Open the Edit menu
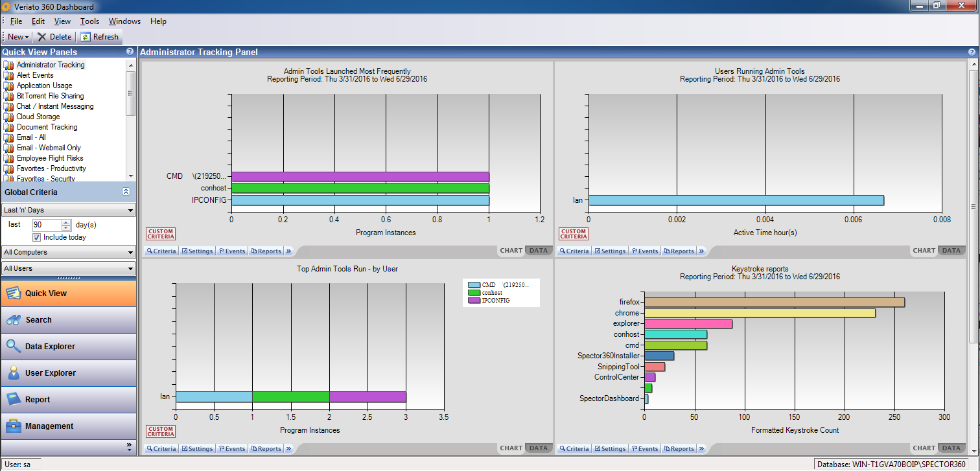The width and height of the screenshot is (980, 471). click(x=38, y=21)
